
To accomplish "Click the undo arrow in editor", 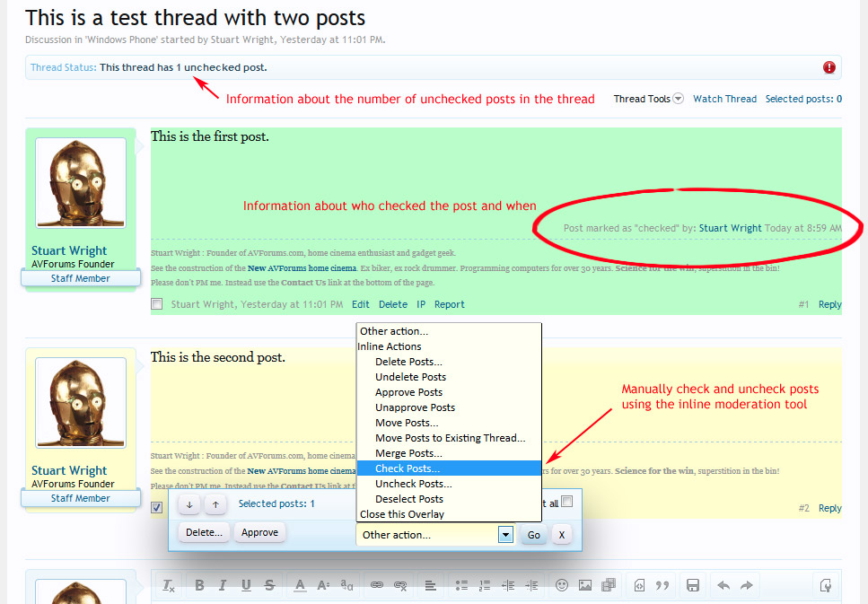I will 723,585.
